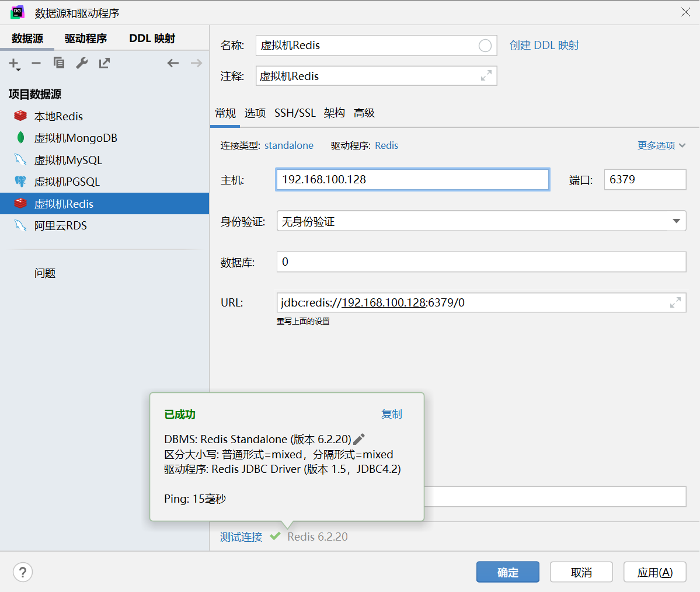Open the 高级 tab
This screenshot has width=700, height=592.
(x=364, y=113)
